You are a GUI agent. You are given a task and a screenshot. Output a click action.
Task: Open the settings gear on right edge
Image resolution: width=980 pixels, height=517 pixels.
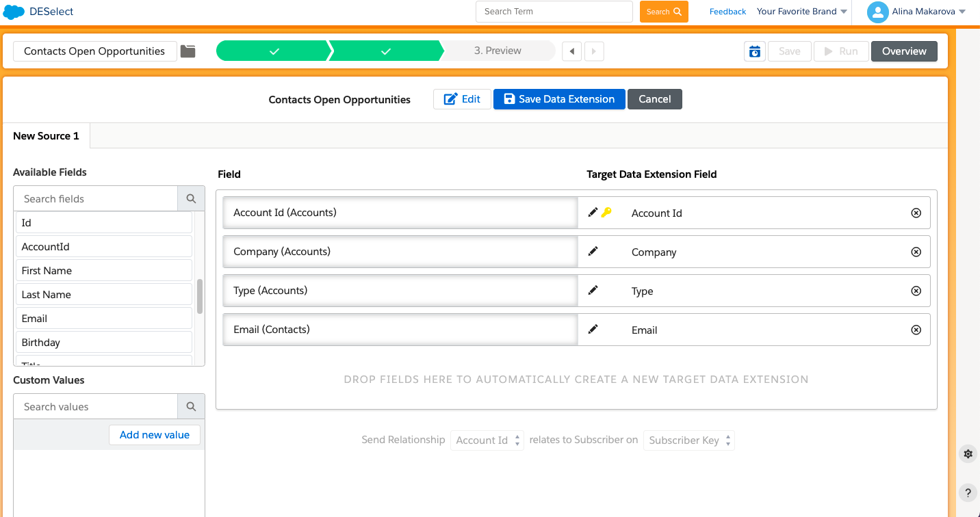pos(968,454)
